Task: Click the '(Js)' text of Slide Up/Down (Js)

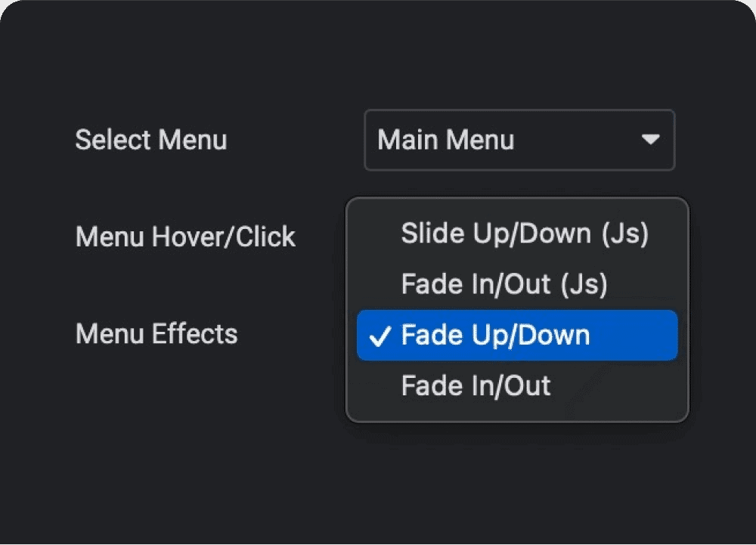Action: 624,234
